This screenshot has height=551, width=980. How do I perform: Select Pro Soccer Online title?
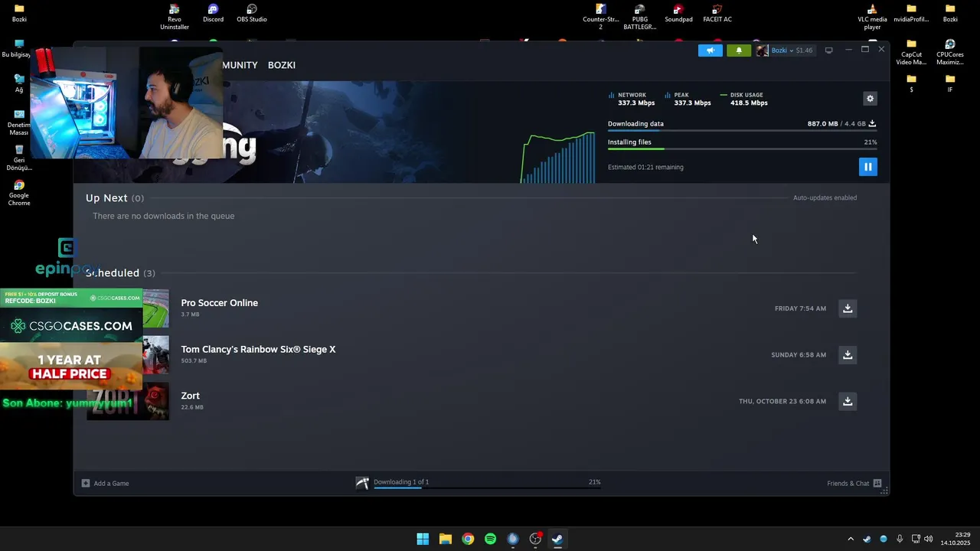click(220, 303)
